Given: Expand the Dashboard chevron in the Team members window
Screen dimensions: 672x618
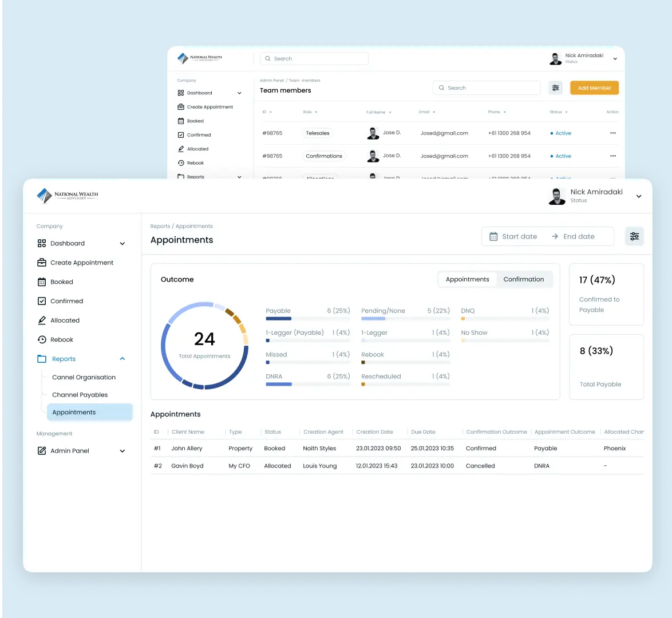Looking at the screenshot, I should pos(240,93).
